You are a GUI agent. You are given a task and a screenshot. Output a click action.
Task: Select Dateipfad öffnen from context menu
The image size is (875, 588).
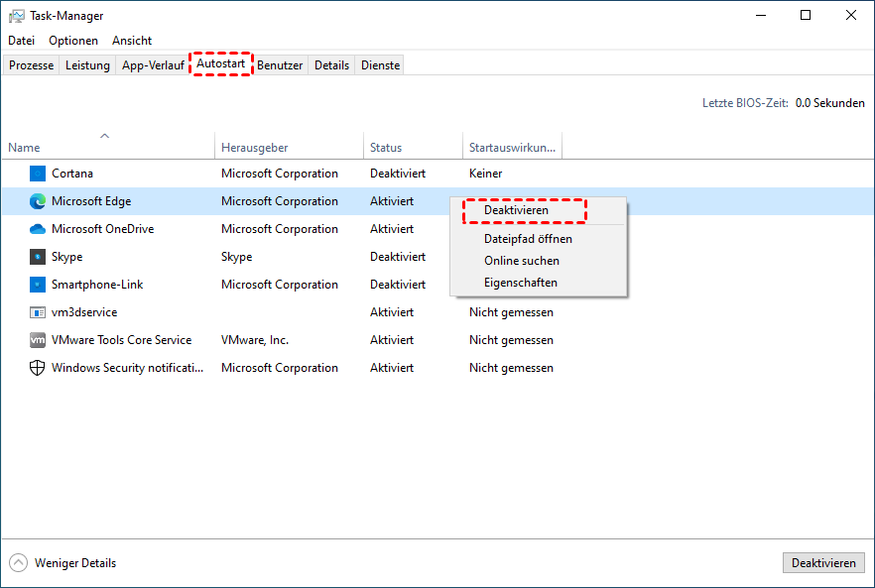pos(528,239)
